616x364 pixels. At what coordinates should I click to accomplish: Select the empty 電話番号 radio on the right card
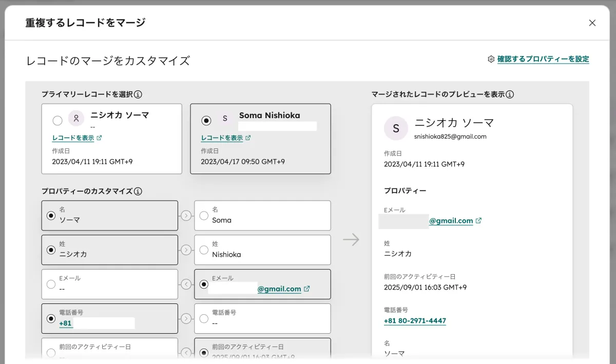pyautogui.click(x=204, y=319)
